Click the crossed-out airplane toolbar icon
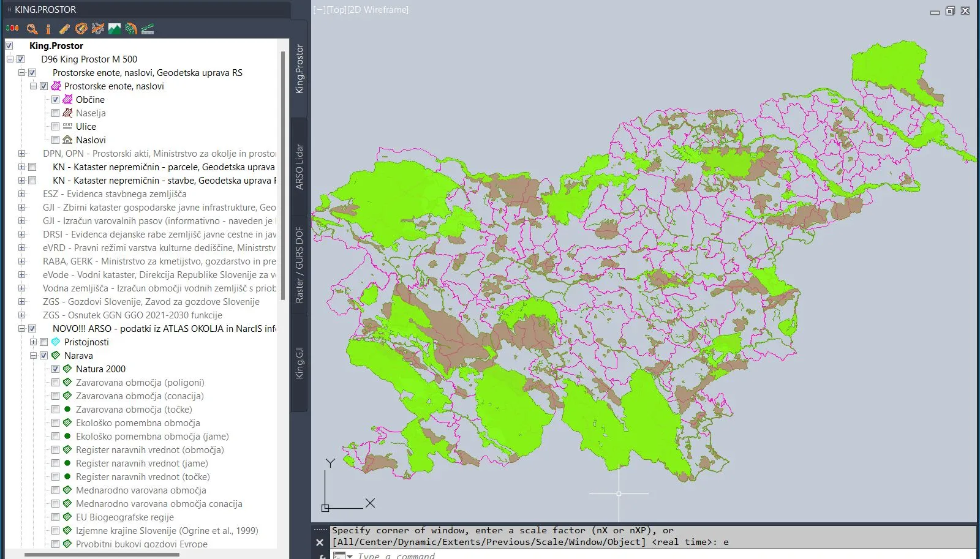The width and height of the screenshot is (980, 559). pos(98,29)
